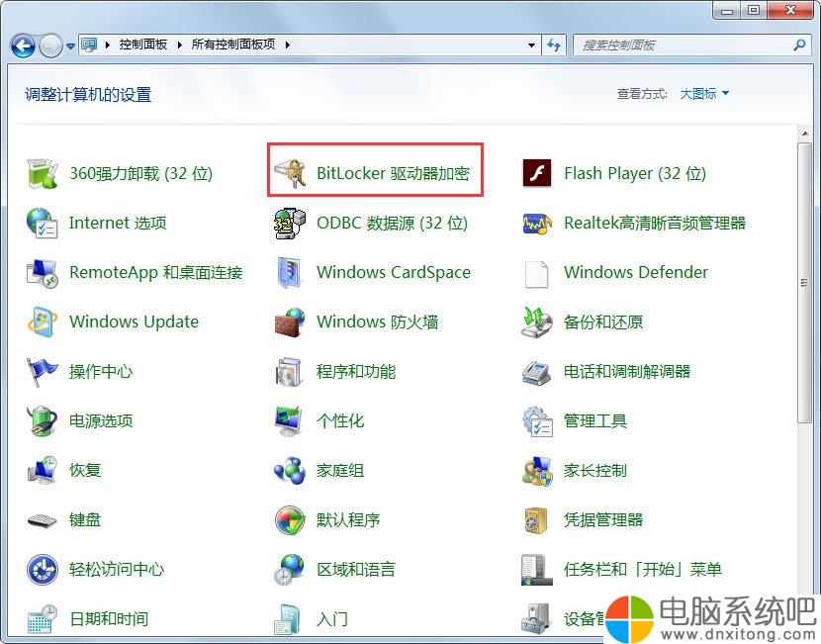Open the 电源选项 battery icon

tap(42, 420)
